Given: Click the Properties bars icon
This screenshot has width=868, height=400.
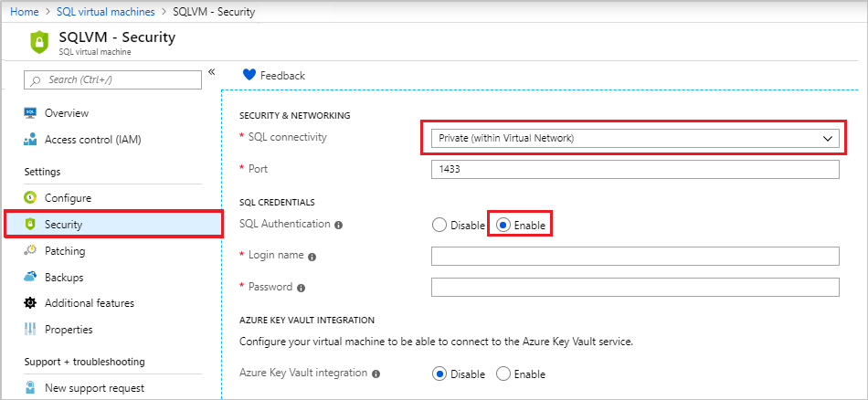Looking at the screenshot, I should pyautogui.click(x=30, y=330).
